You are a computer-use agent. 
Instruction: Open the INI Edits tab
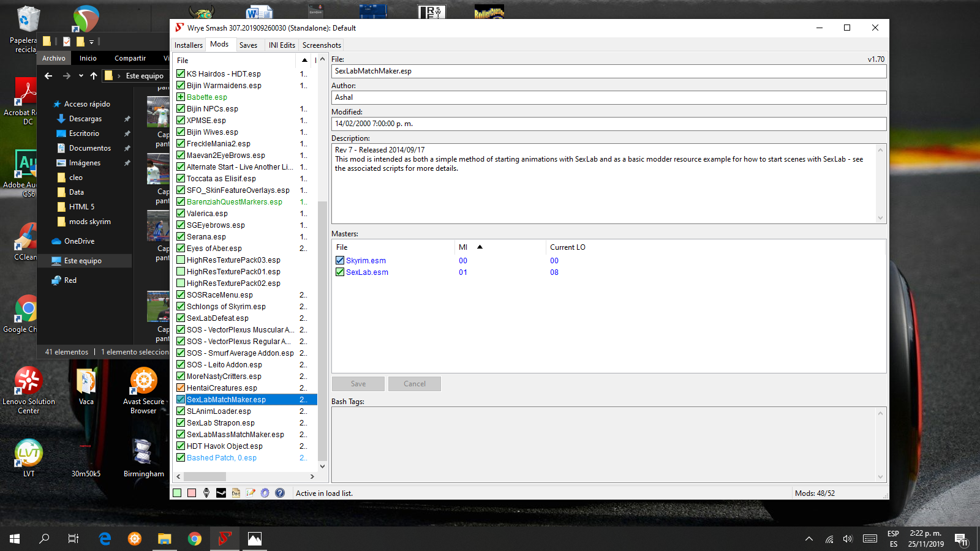282,45
